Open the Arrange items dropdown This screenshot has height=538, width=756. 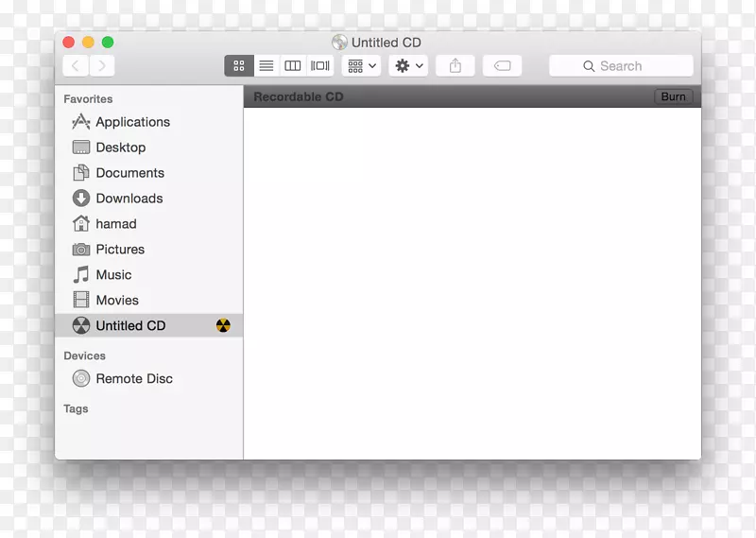[x=361, y=66]
